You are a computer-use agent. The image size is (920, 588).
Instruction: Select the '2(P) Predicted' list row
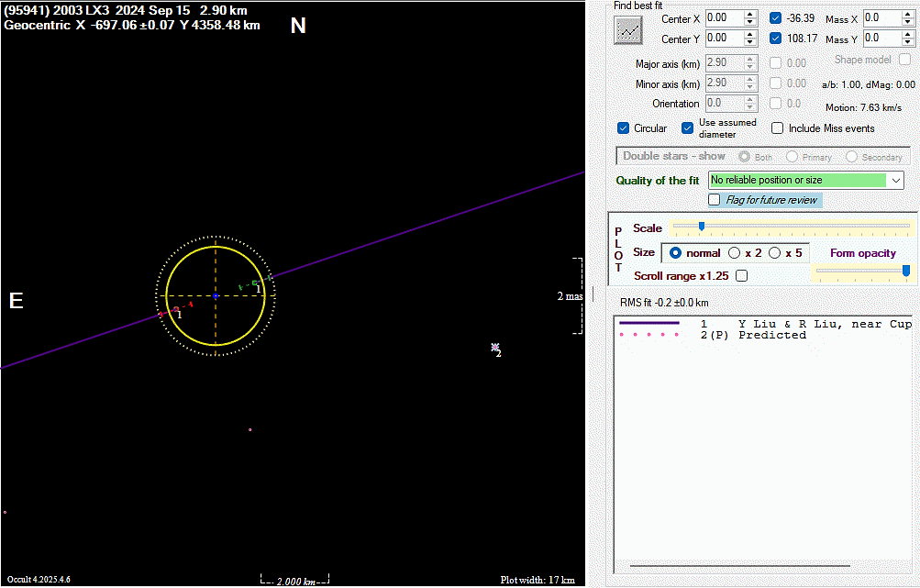[765, 335]
